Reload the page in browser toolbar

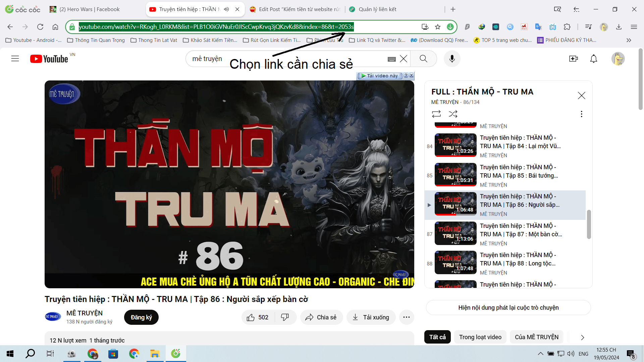click(40, 27)
